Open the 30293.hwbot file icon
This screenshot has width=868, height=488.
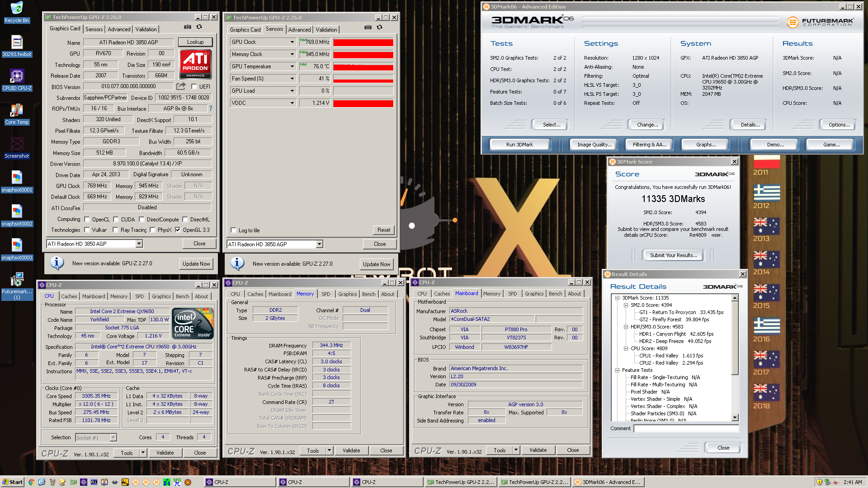pos(17,47)
